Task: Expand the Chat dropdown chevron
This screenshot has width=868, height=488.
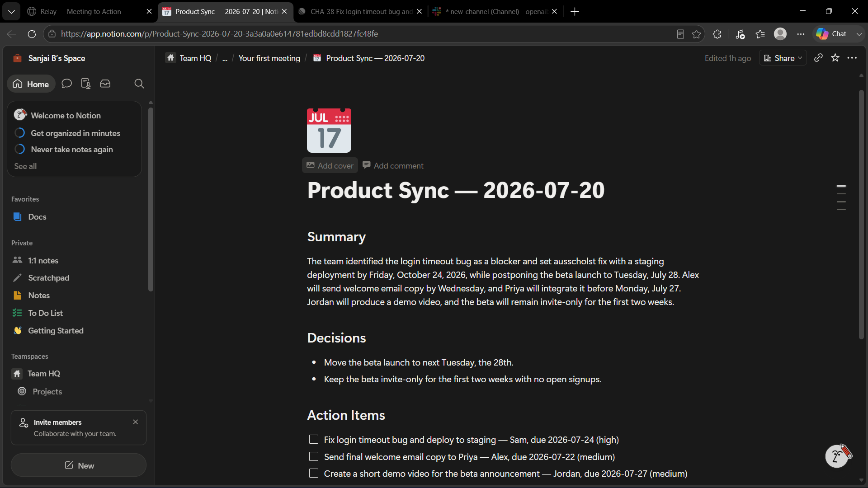Action: tap(859, 34)
